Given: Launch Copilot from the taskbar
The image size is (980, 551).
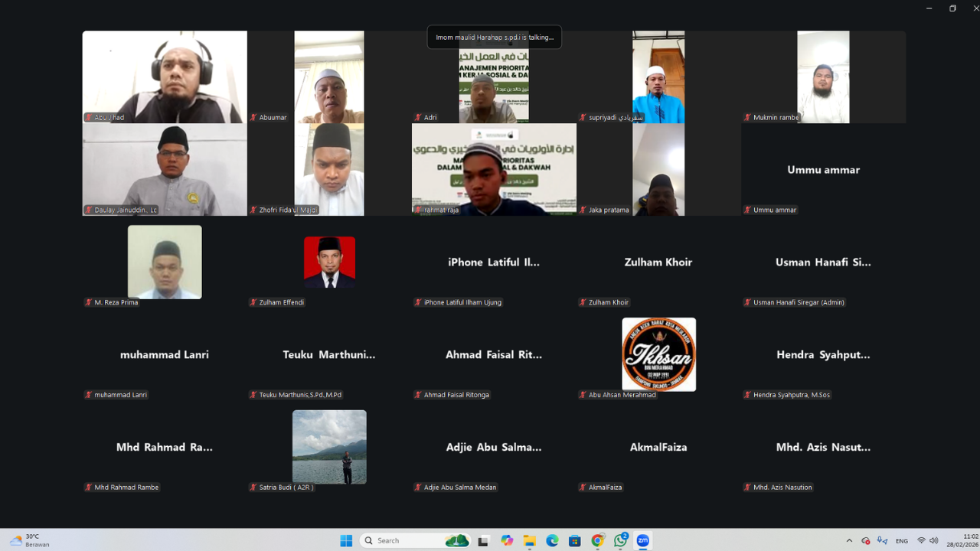Looking at the screenshot, I should [507, 540].
